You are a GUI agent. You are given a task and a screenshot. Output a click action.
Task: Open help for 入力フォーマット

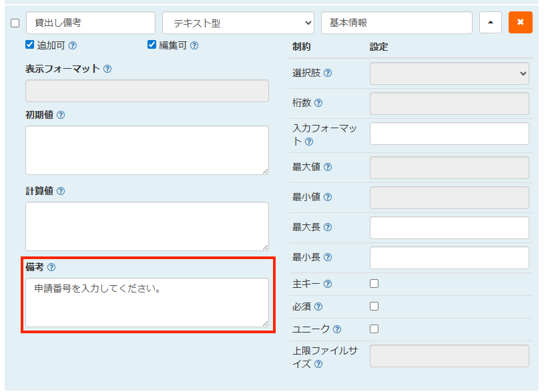(x=309, y=141)
